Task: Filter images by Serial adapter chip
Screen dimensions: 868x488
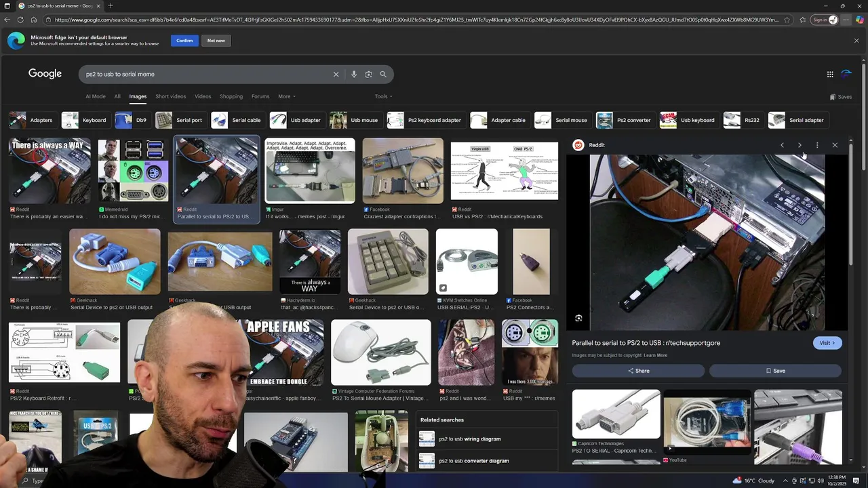Action: 797,121
